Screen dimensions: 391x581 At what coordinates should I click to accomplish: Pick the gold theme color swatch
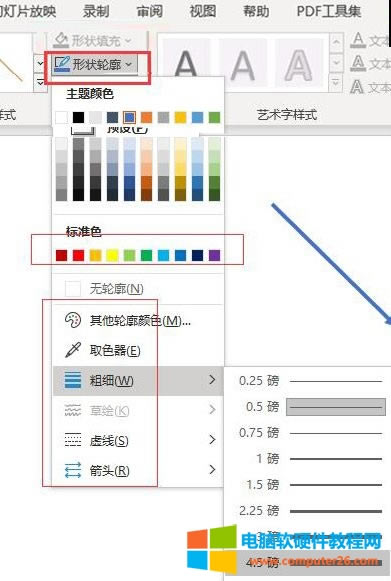pyautogui.click(x=180, y=117)
